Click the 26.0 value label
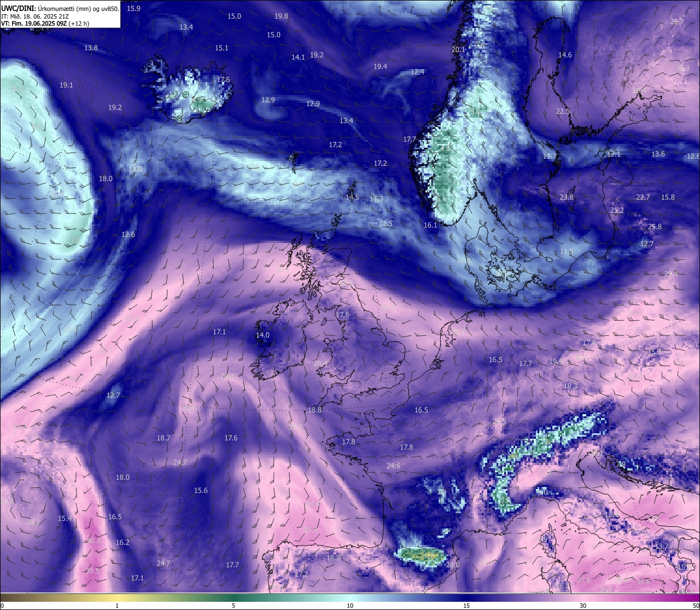 [453, 565]
